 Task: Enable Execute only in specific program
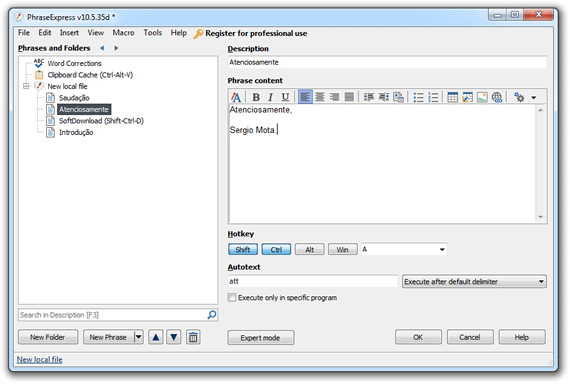click(232, 297)
